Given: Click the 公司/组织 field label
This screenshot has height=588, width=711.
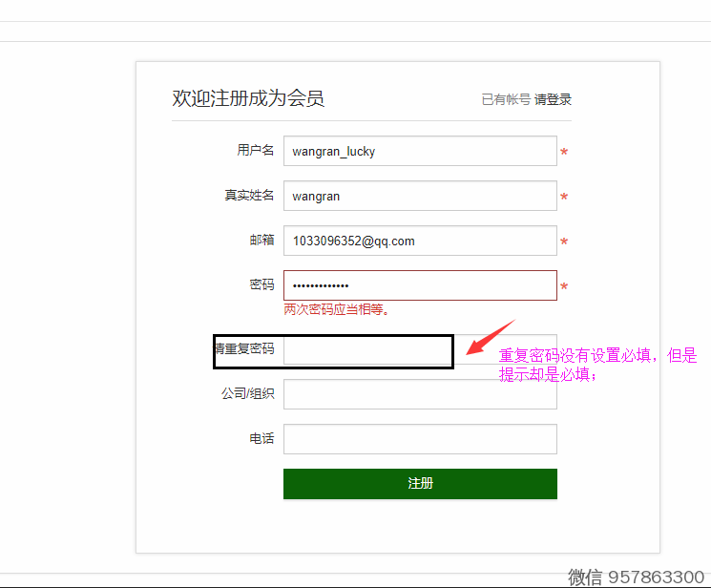Looking at the screenshot, I should click(x=247, y=393).
